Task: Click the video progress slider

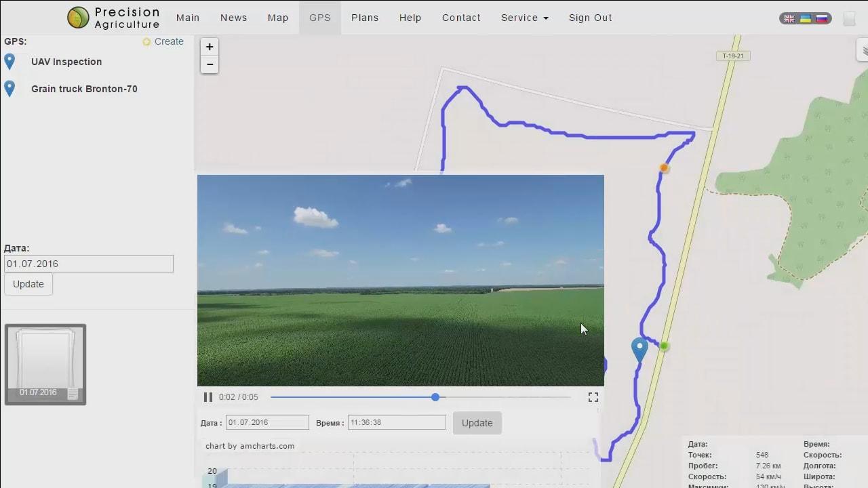Action: pos(435,397)
